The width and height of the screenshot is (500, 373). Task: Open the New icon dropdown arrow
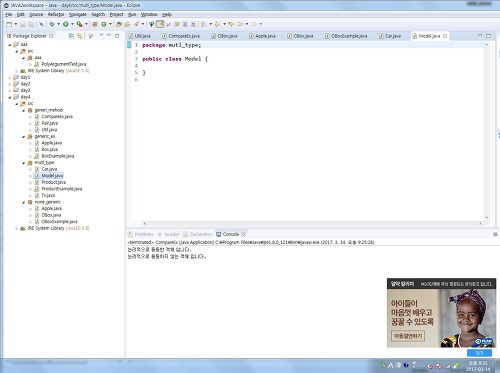(16, 24)
